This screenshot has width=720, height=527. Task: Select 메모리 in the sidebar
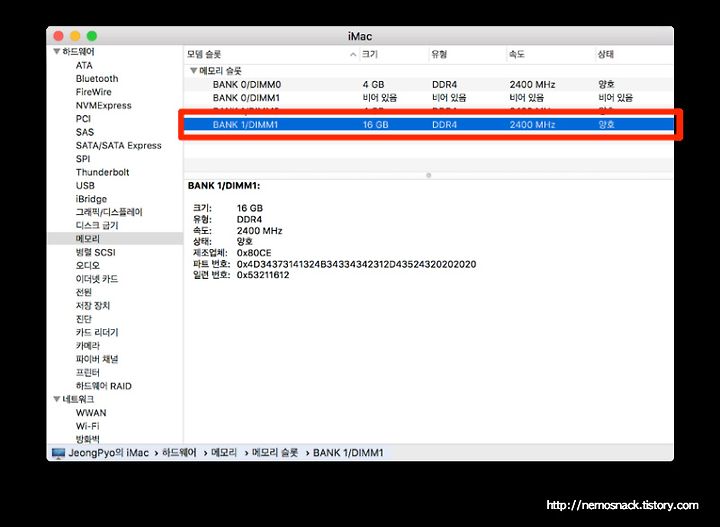[115, 239]
